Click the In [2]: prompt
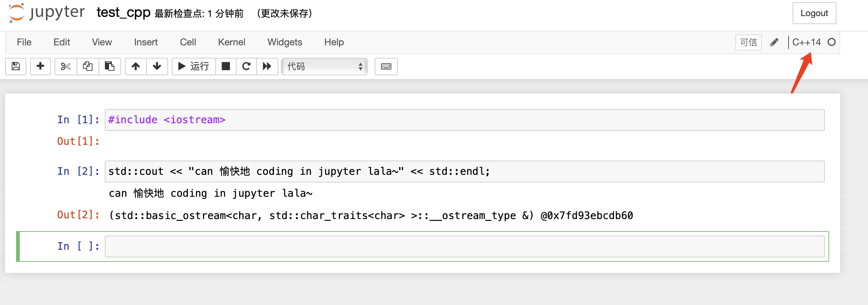This screenshot has width=868, height=305. pos(78,172)
